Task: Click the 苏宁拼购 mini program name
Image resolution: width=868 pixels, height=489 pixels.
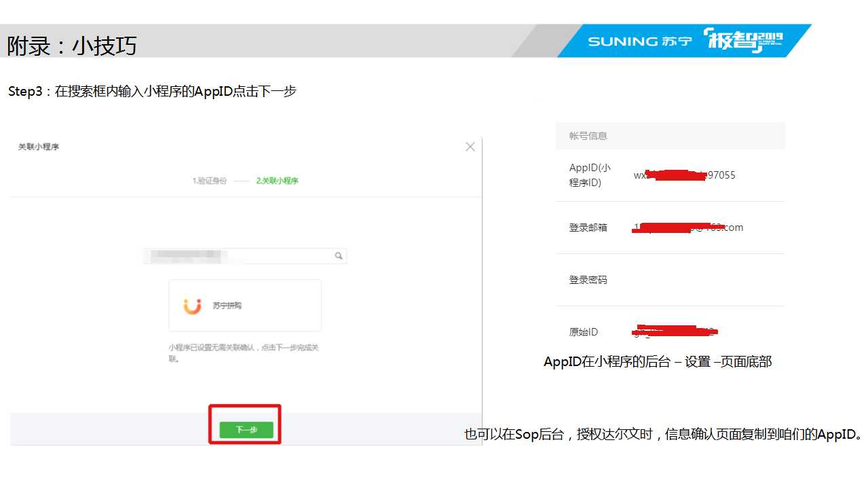Action: tap(227, 306)
